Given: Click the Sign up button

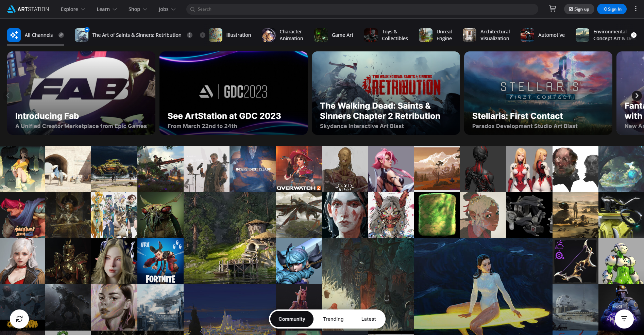Looking at the screenshot, I should tap(579, 9).
